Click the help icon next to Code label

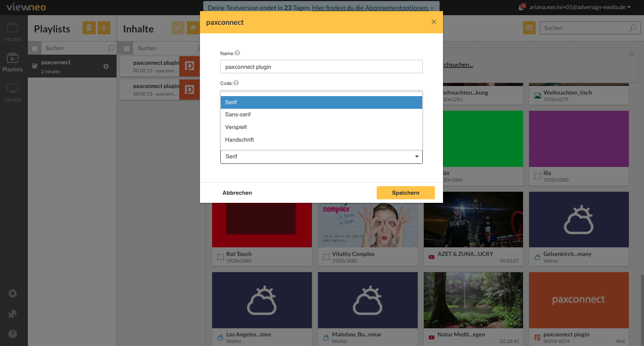coord(236,82)
